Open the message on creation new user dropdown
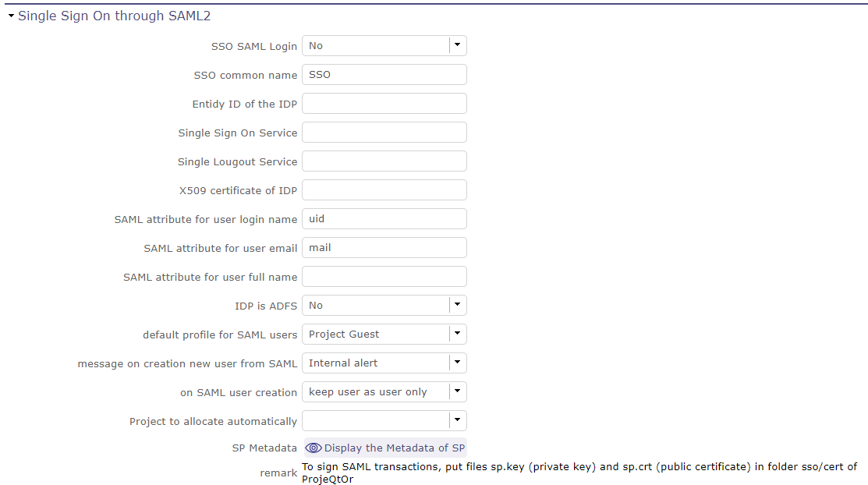Screen dimensions: 868x485 457,363
